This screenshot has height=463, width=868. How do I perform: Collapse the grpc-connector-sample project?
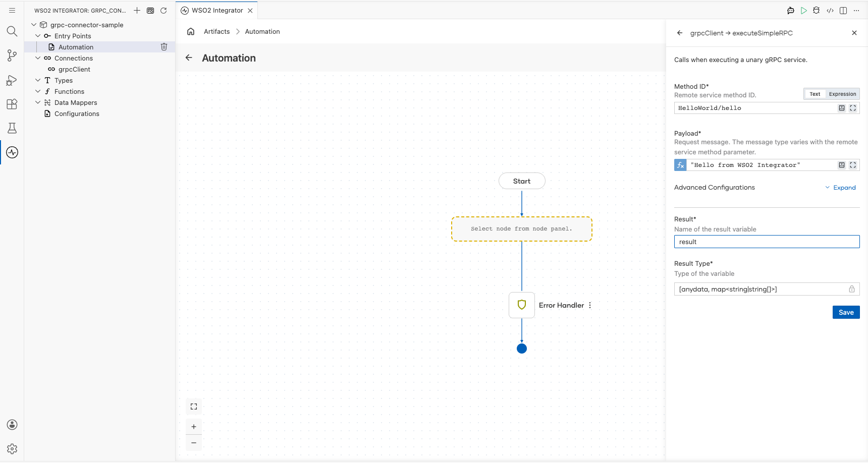click(34, 25)
